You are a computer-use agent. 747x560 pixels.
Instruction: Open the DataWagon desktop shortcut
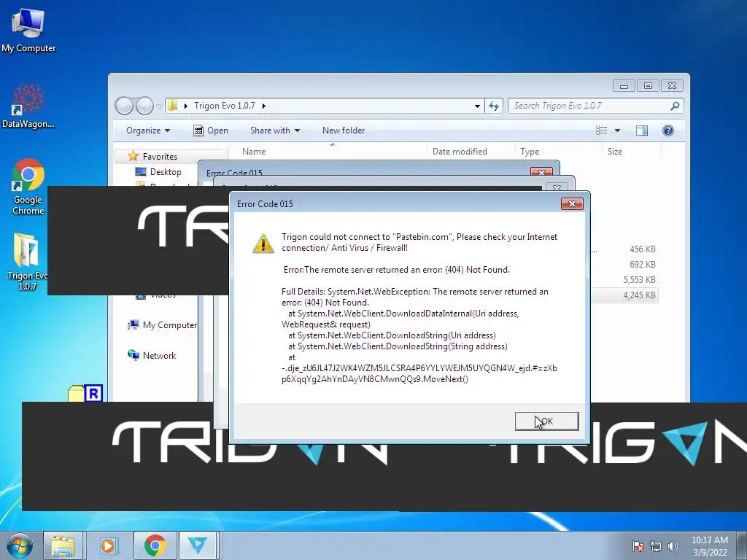[x=28, y=106]
